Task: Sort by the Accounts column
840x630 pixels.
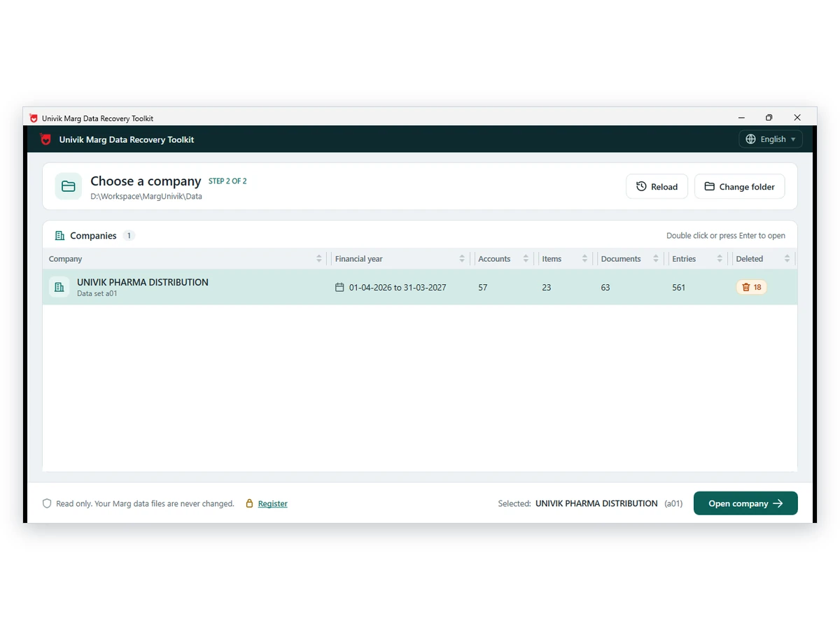Action: (503, 259)
